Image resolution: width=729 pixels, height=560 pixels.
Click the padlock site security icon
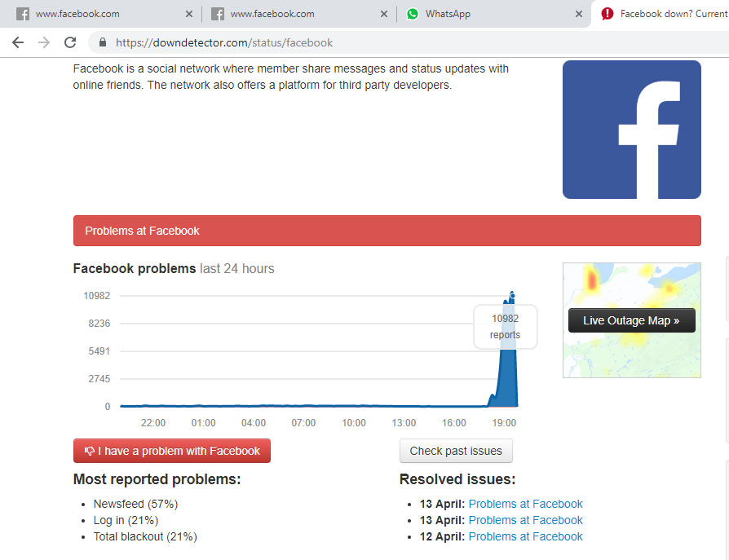pyautogui.click(x=103, y=42)
